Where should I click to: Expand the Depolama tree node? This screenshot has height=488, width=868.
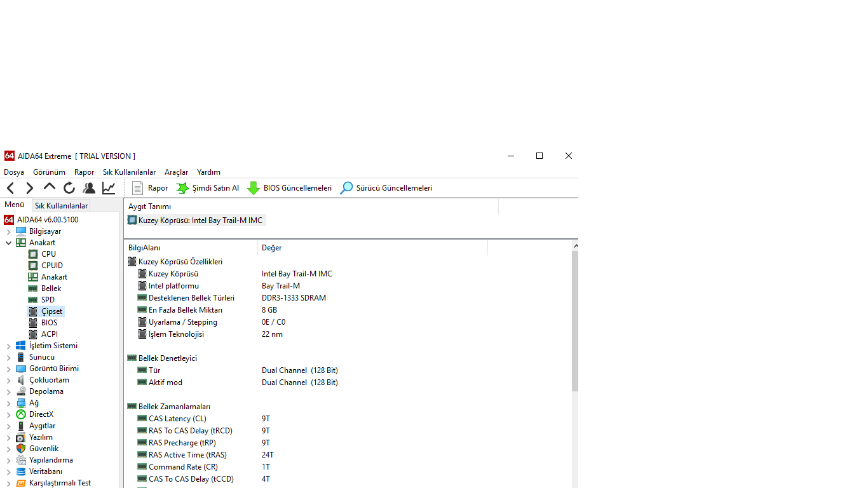(9, 391)
